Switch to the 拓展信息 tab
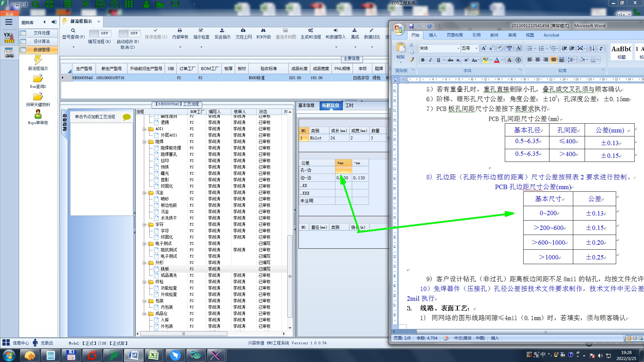Image resolution: width=644 pixels, height=362 pixels. click(x=330, y=105)
